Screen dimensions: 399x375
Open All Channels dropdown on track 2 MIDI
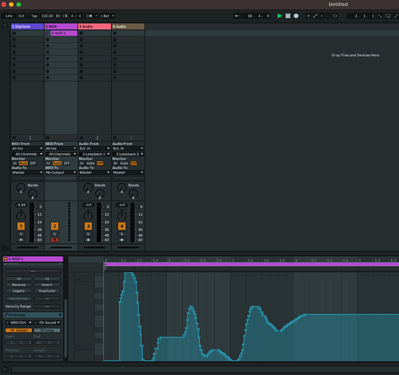click(x=61, y=154)
